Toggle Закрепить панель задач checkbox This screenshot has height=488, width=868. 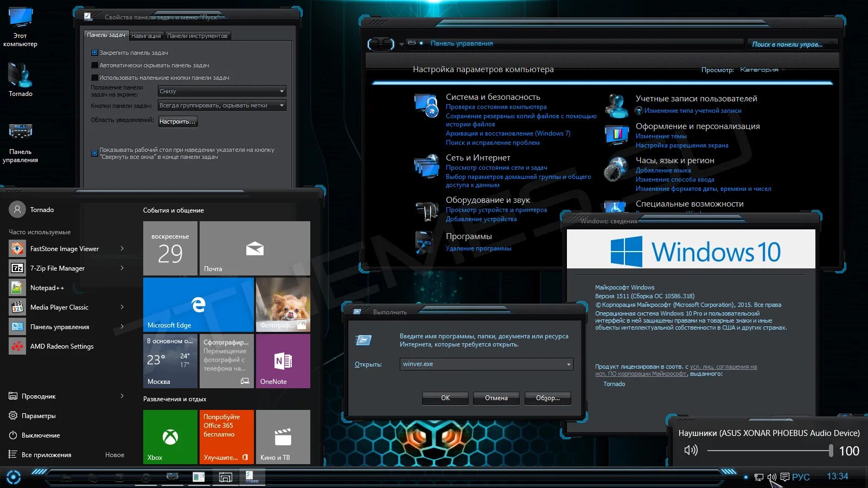tap(94, 53)
